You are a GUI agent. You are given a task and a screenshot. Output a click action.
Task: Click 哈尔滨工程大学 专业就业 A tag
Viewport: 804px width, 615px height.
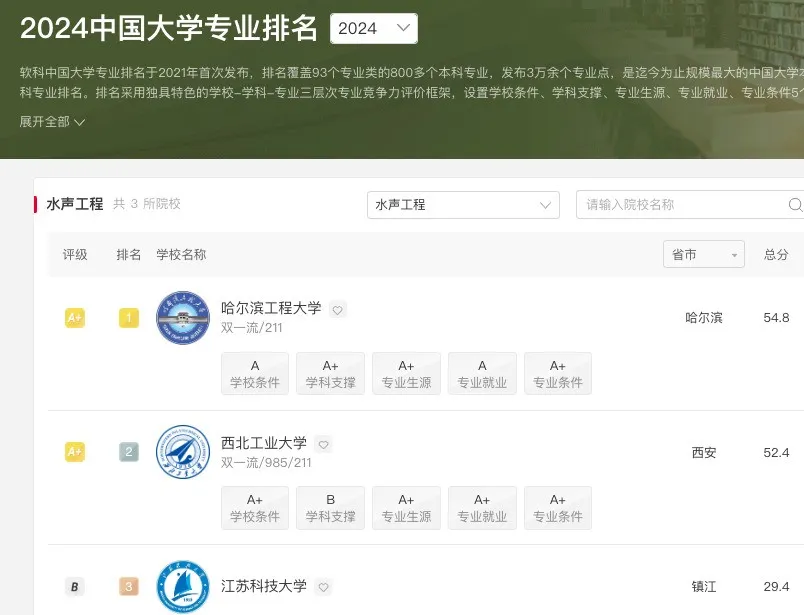482,373
